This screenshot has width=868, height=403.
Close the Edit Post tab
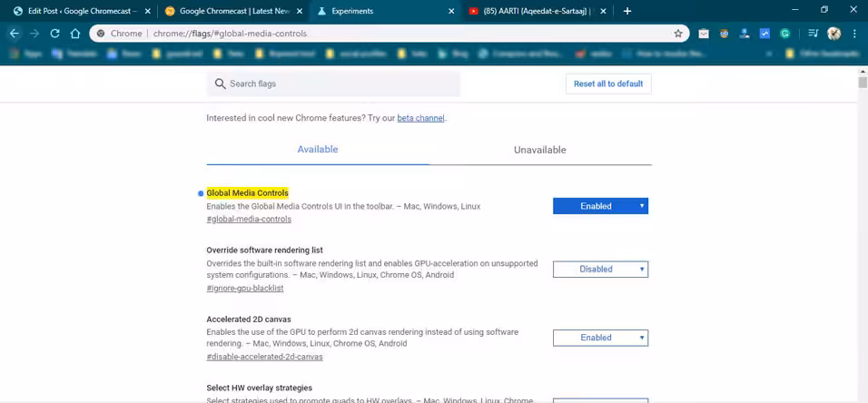[x=147, y=11]
